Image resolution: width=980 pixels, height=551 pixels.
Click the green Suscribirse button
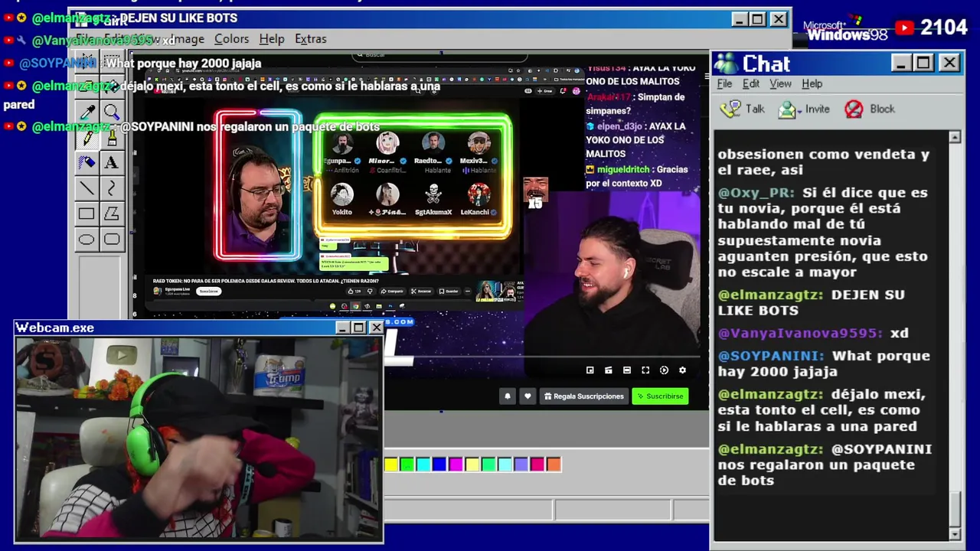click(660, 396)
